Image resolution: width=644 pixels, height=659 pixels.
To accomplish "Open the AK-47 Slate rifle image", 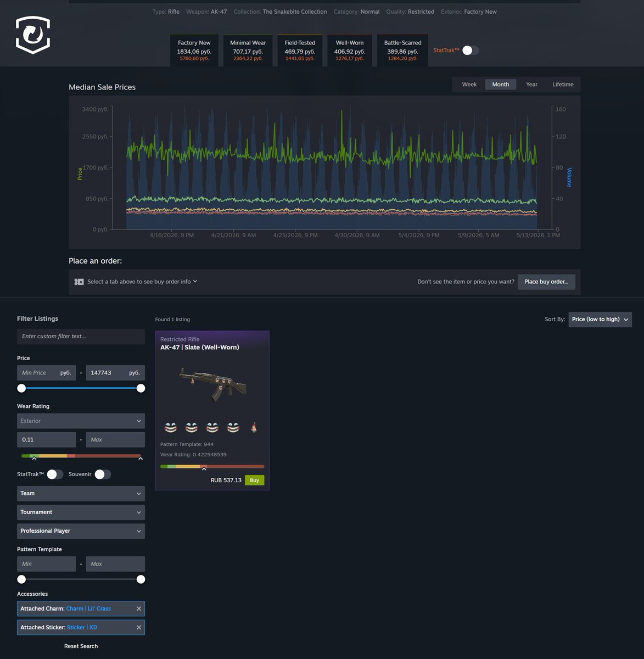I will pyautogui.click(x=212, y=385).
